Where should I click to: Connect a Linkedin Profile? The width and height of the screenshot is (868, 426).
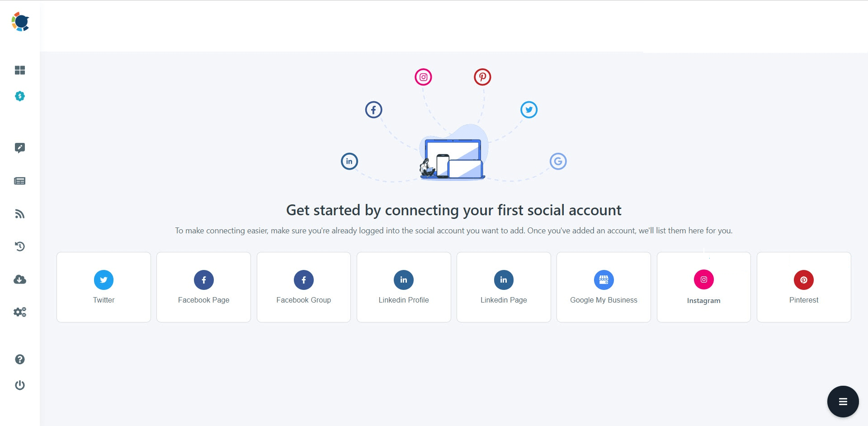pyautogui.click(x=404, y=287)
